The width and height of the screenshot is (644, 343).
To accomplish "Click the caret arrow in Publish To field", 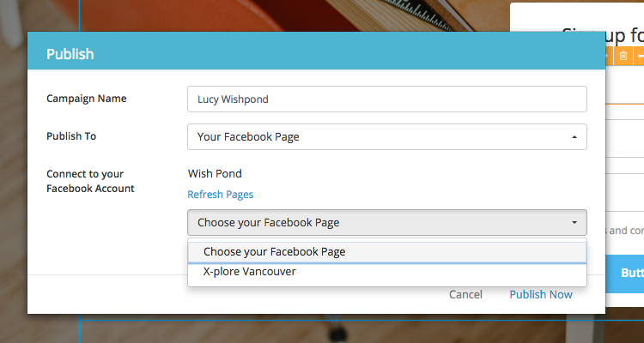I will (574, 137).
